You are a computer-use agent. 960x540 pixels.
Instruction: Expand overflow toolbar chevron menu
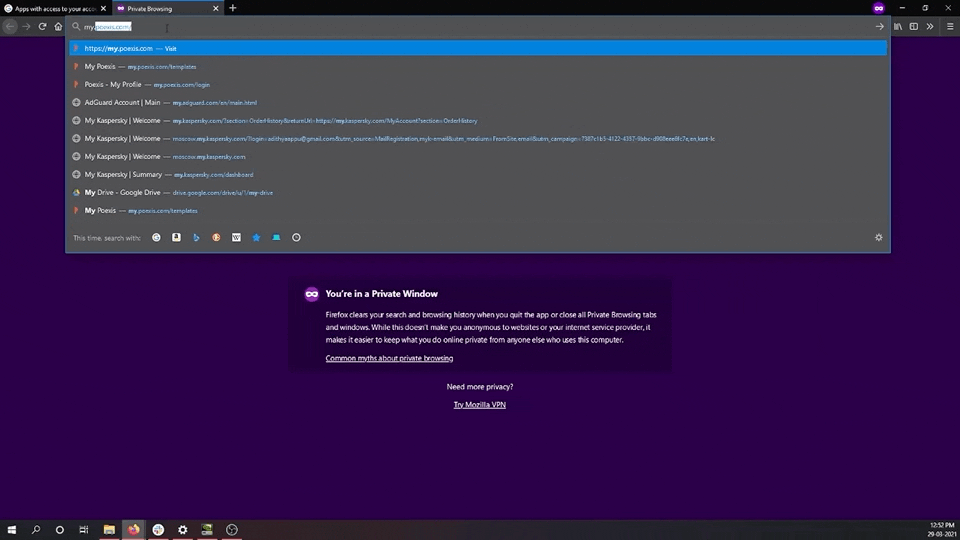click(930, 26)
